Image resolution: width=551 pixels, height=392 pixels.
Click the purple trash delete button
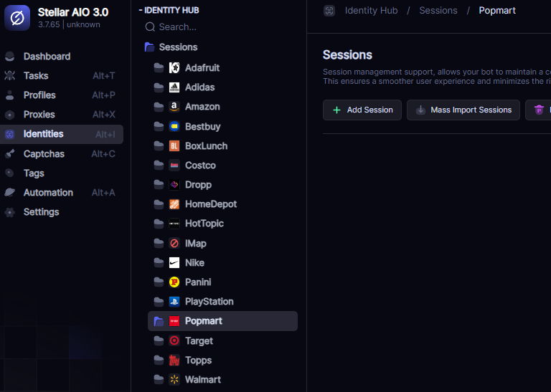pyautogui.click(x=540, y=110)
